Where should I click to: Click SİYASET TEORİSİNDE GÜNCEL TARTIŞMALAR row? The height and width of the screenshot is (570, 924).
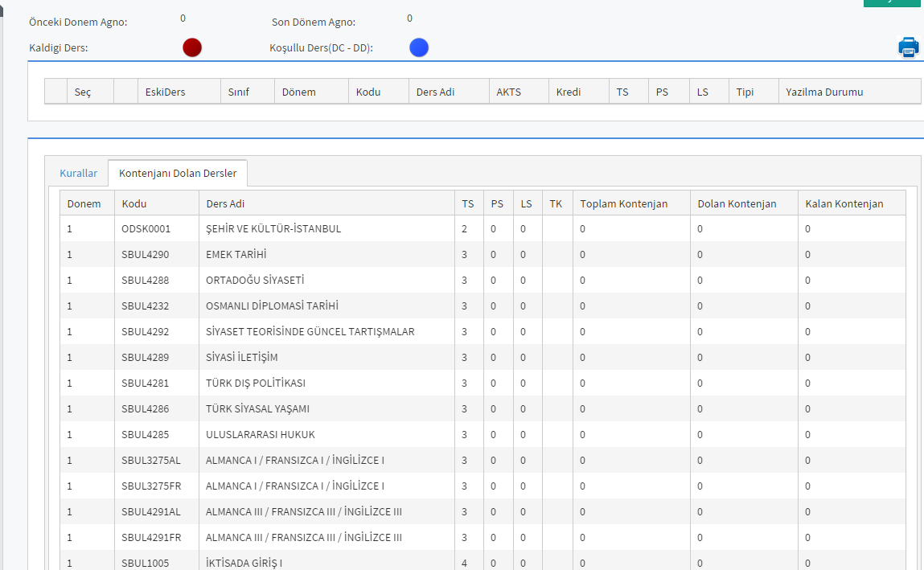(483, 331)
